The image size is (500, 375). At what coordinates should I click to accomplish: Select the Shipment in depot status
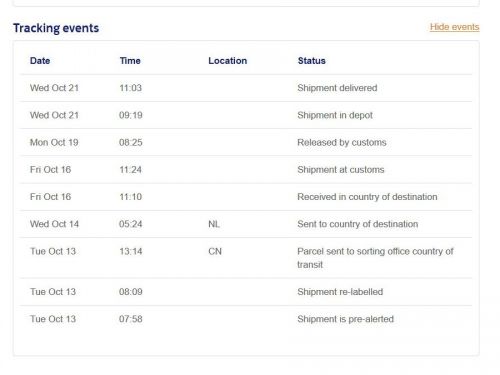click(335, 115)
